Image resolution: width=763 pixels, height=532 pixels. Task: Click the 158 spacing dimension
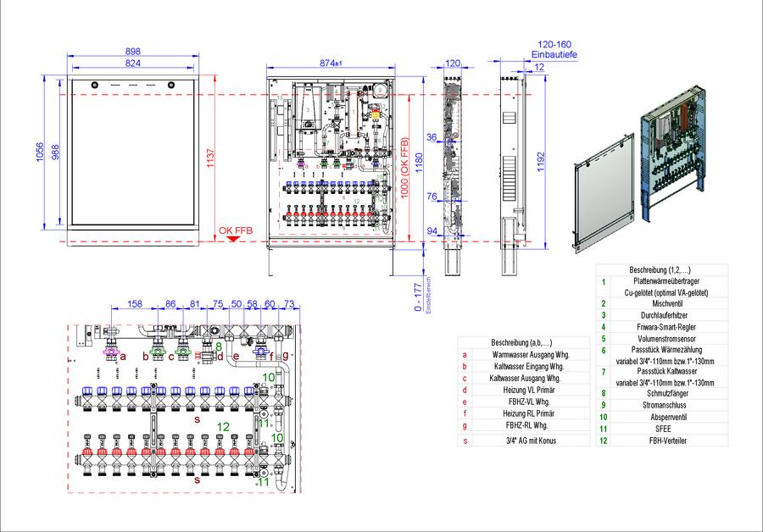[x=135, y=304]
